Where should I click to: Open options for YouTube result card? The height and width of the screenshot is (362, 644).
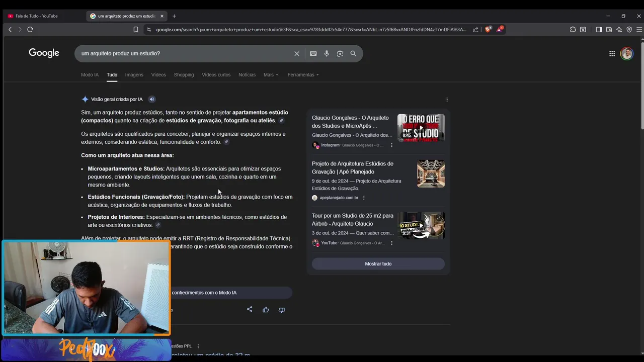click(x=392, y=243)
